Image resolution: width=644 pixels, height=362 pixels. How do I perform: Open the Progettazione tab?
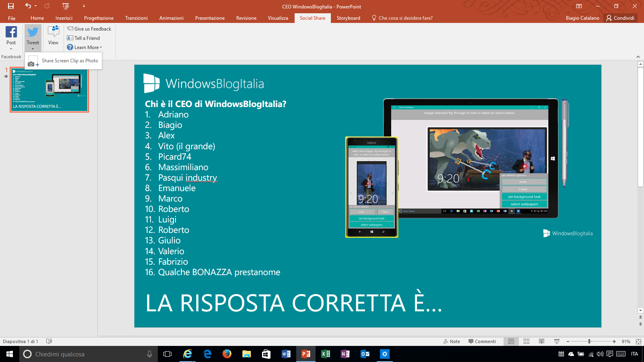click(x=99, y=18)
